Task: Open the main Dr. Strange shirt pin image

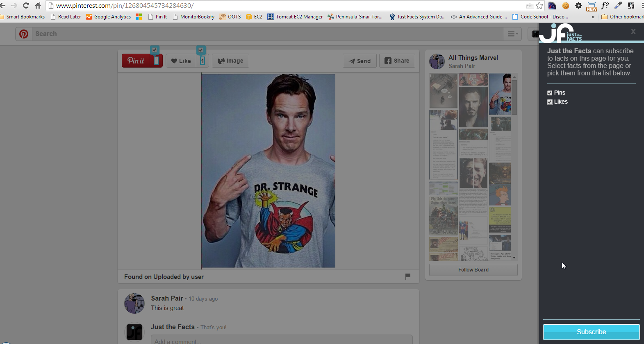Action: pos(269,171)
